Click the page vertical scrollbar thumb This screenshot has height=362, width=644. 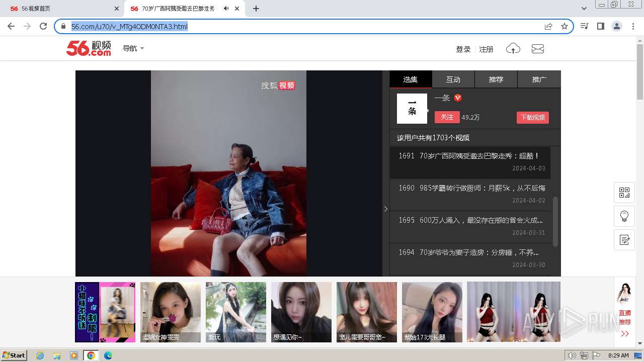[x=640, y=71]
